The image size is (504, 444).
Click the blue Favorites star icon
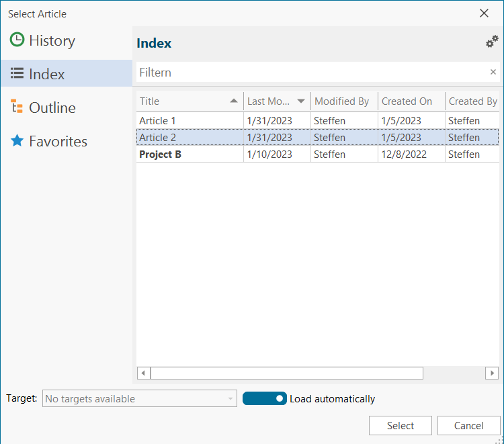[x=17, y=141]
